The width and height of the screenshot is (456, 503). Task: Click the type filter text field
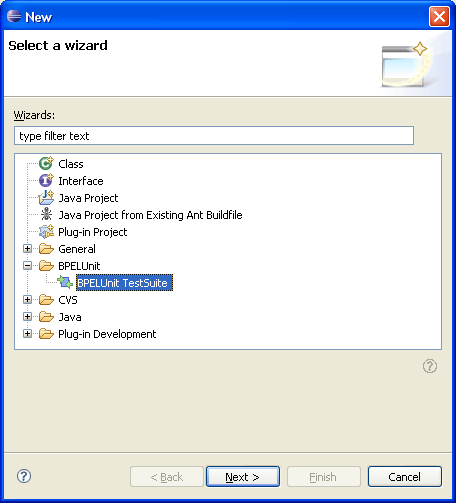pyautogui.click(x=214, y=136)
